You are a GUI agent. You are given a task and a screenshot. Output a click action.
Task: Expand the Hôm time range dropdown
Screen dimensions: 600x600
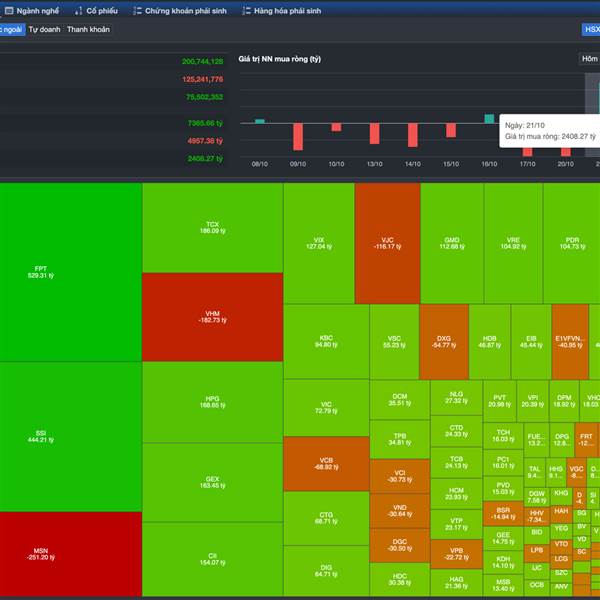[x=590, y=59]
